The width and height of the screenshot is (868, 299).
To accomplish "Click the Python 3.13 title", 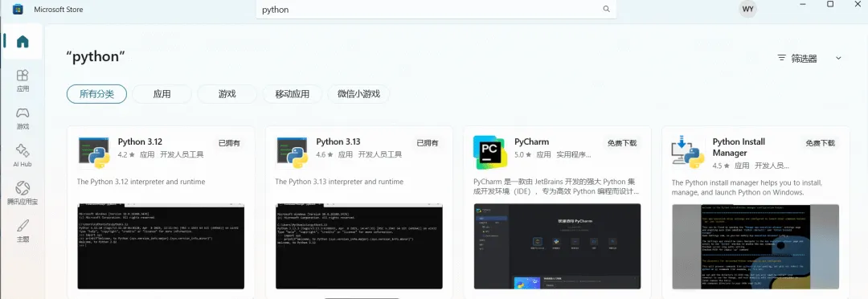I will pos(338,141).
